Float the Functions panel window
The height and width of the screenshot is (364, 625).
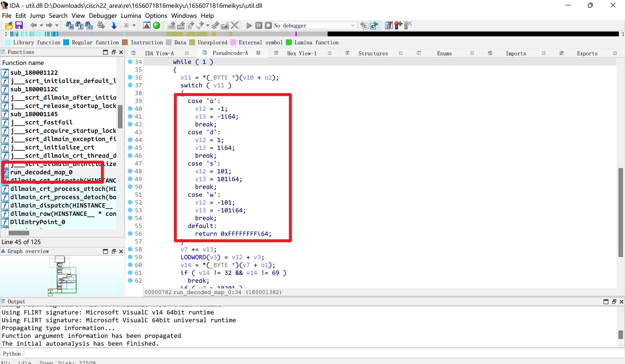point(114,52)
